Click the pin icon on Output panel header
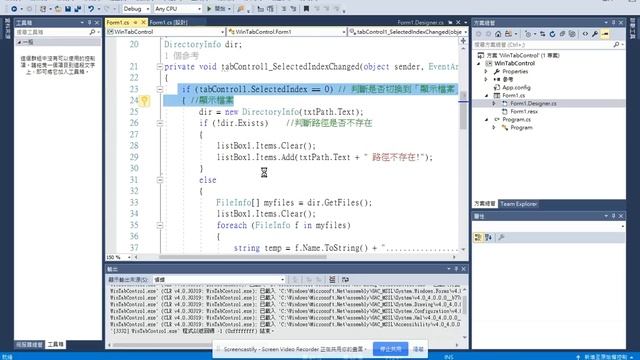The height and width of the screenshot is (360, 640). click(x=456, y=269)
